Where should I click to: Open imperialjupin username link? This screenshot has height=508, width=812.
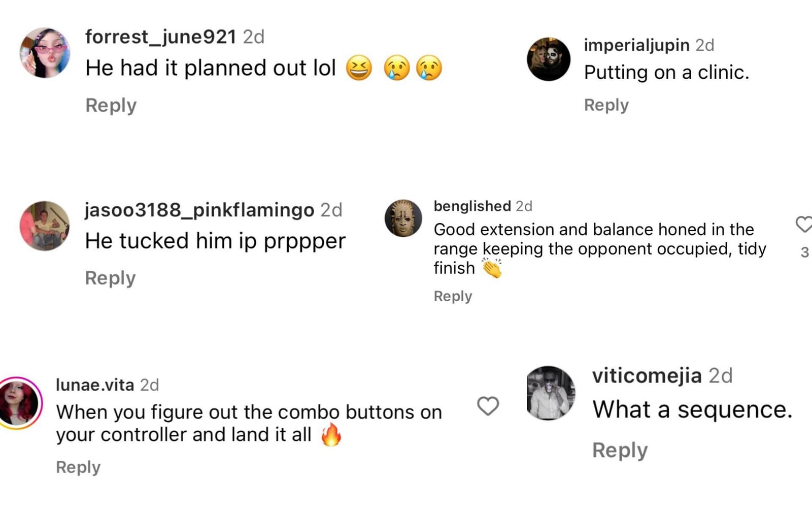point(636,45)
